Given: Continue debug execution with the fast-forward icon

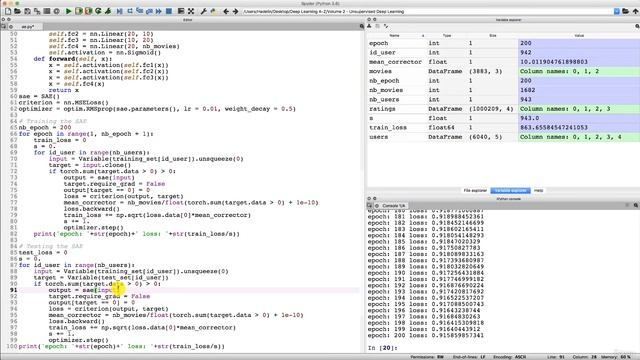Looking at the screenshot, I should click(x=158, y=11).
